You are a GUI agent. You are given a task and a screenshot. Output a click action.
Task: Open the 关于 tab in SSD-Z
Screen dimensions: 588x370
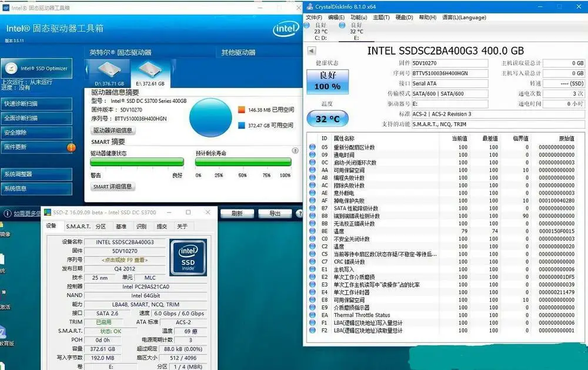click(x=182, y=226)
